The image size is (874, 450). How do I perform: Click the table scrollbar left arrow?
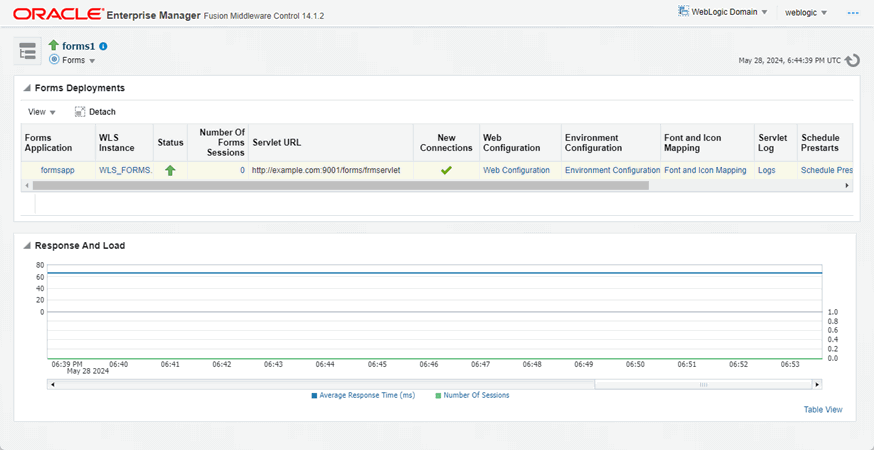(27, 185)
